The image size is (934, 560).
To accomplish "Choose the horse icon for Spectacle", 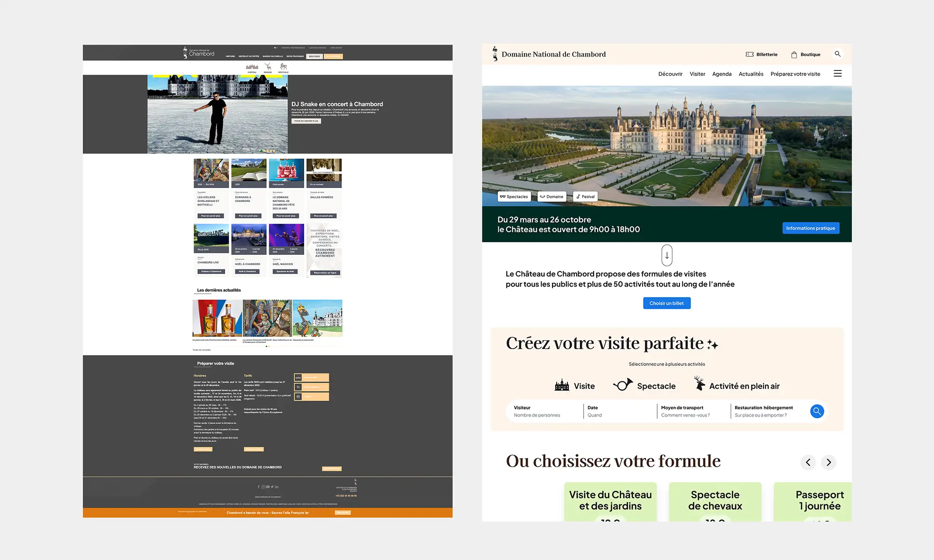I will pos(623,385).
